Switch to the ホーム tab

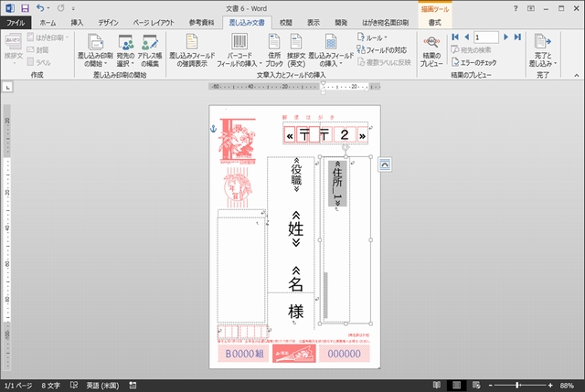coord(48,22)
